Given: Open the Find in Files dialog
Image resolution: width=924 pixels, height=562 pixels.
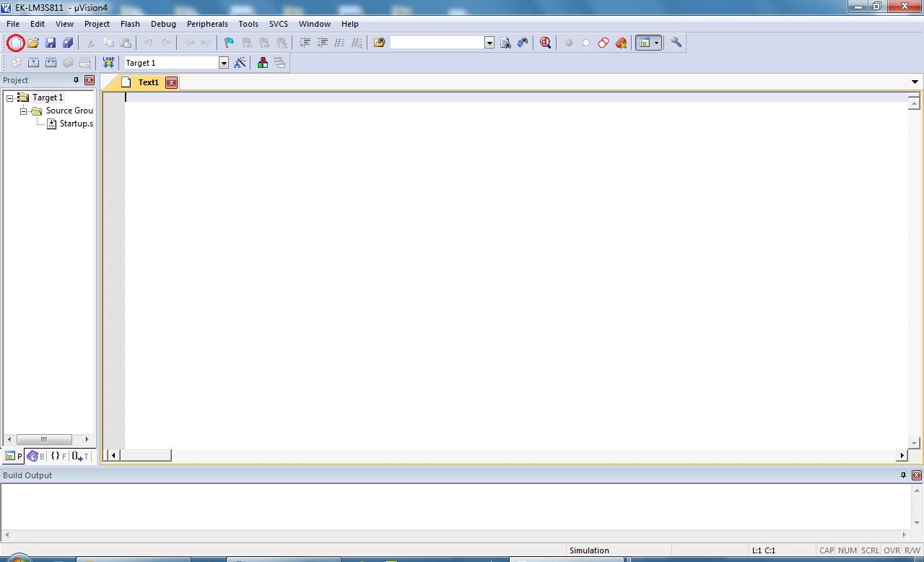Looking at the screenshot, I should (x=379, y=43).
